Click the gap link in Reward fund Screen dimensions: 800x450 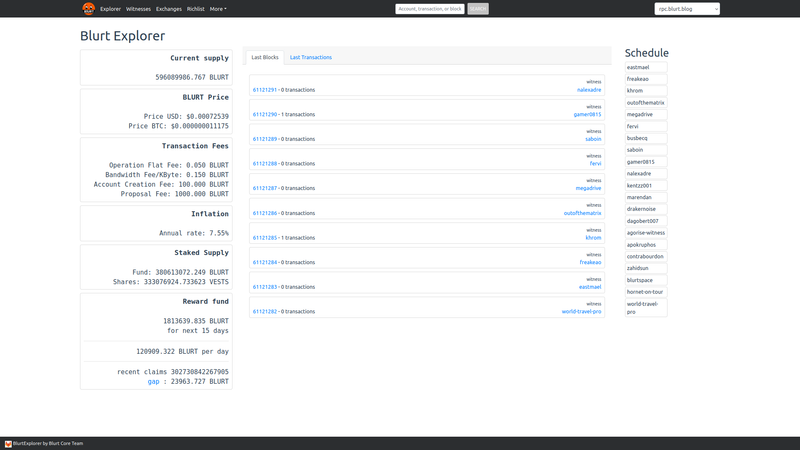click(153, 382)
